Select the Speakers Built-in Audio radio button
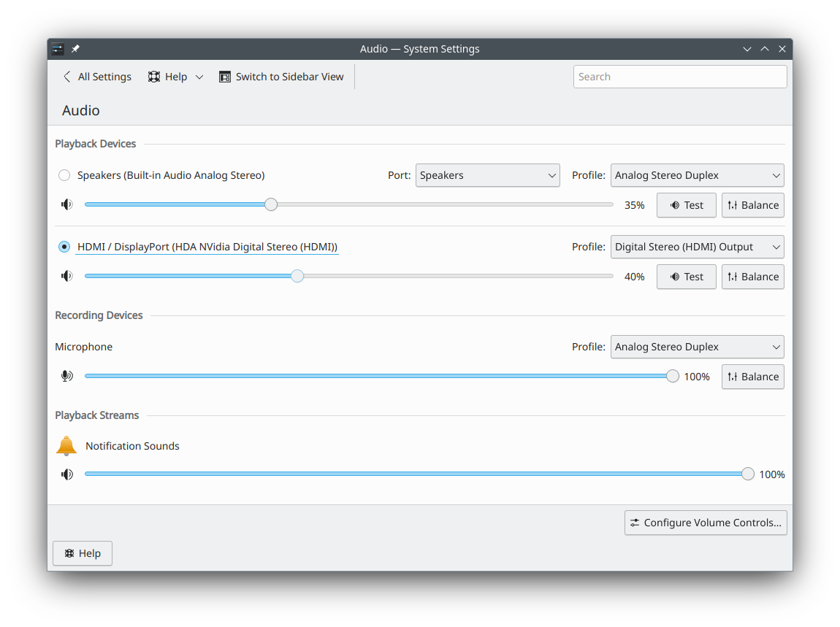Image resolution: width=840 pixels, height=627 pixels. (x=64, y=175)
